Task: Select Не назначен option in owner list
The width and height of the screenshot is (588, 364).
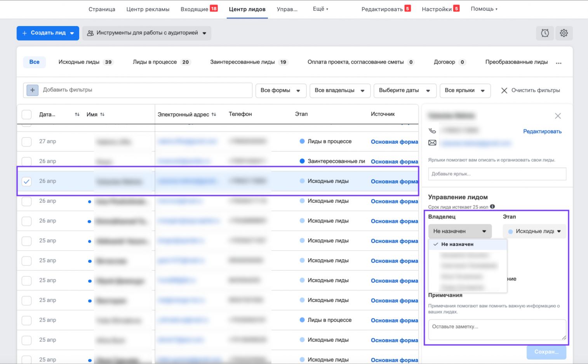Action: 468,244
